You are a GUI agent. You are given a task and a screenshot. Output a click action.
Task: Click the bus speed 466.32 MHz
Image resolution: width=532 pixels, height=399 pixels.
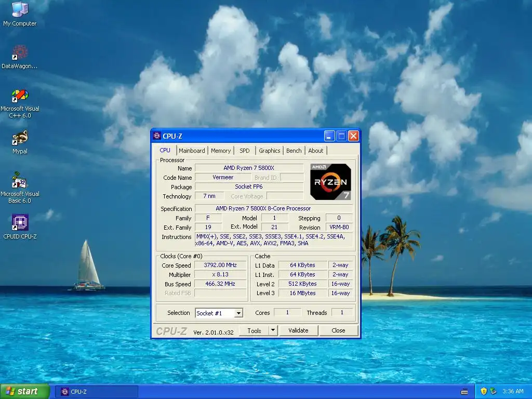pyautogui.click(x=220, y=284)
